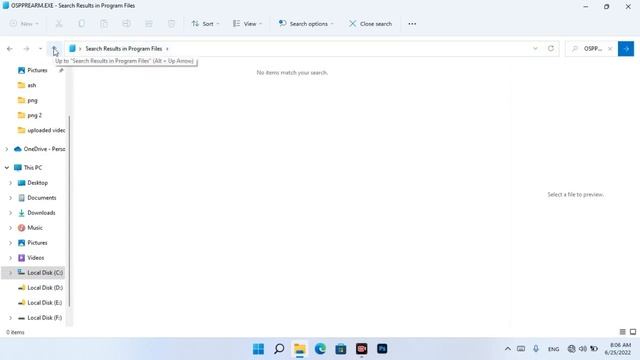Click the Rename icon in toolbar

point(127,24)
